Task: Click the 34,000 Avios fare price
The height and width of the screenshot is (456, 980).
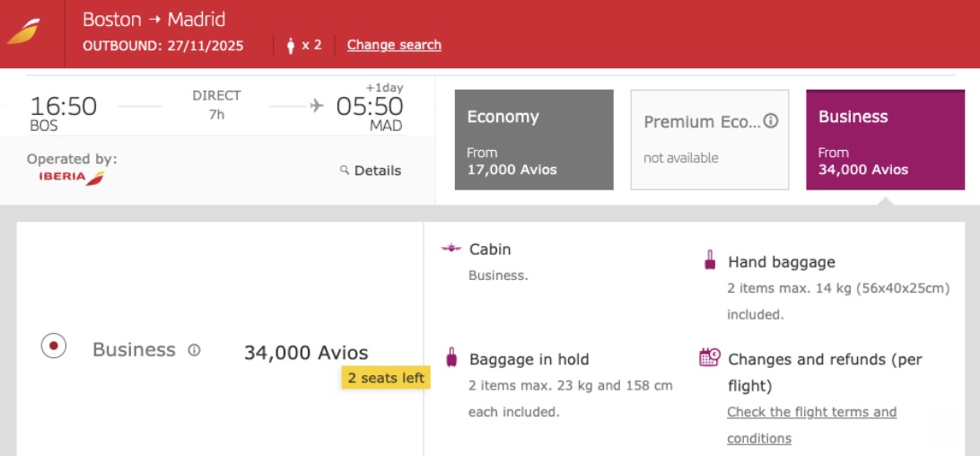Action: (306, 353)
